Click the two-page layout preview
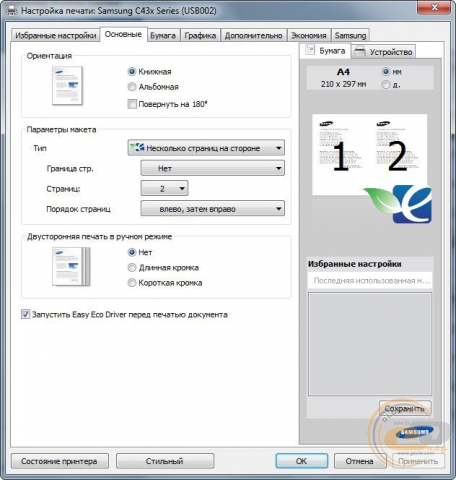 [369, 154]
